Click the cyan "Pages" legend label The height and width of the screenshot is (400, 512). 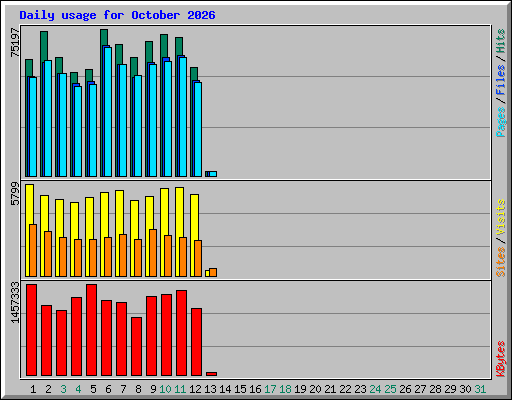click(x=501, y=122)
